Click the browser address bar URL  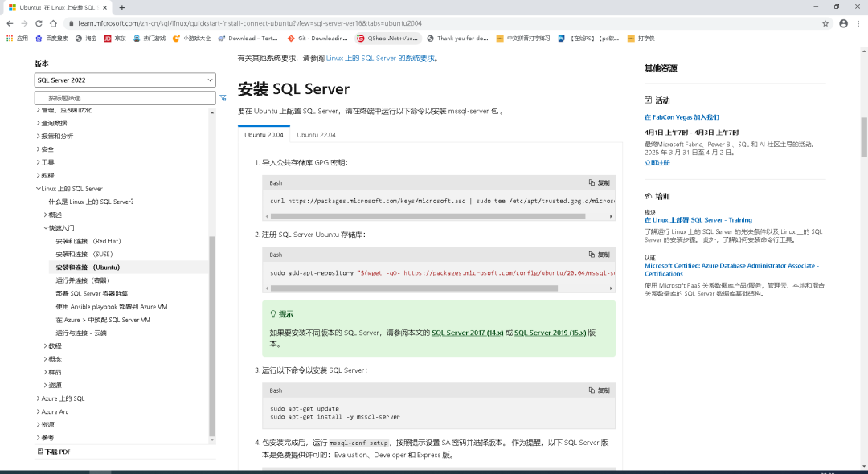point(250,23)
